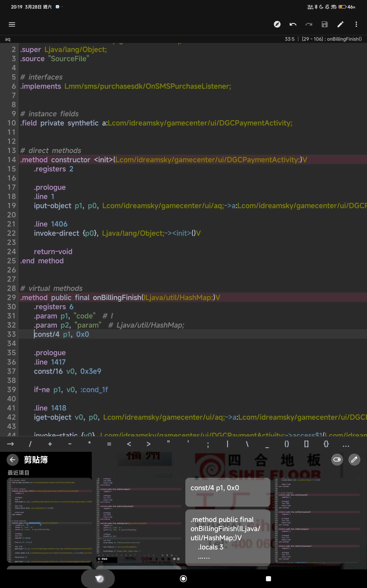The image size is (367, 588).
Task: Tap the compass navigation icon
Action: pos(277,24)
